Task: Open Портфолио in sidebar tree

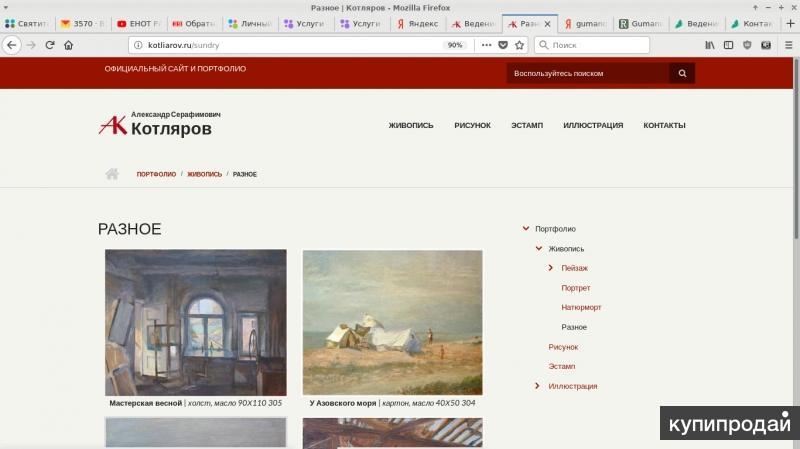Action: point(555,229)
